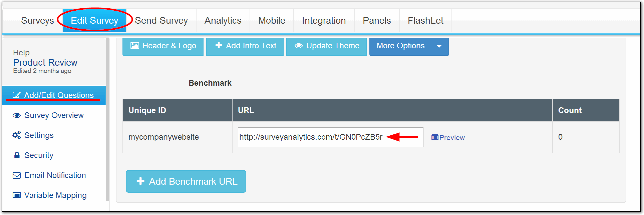Click the Variable Mapping list icon
The width and height of the screenshot is (644, 215).
pyautogui.click(x=17, y=195)
